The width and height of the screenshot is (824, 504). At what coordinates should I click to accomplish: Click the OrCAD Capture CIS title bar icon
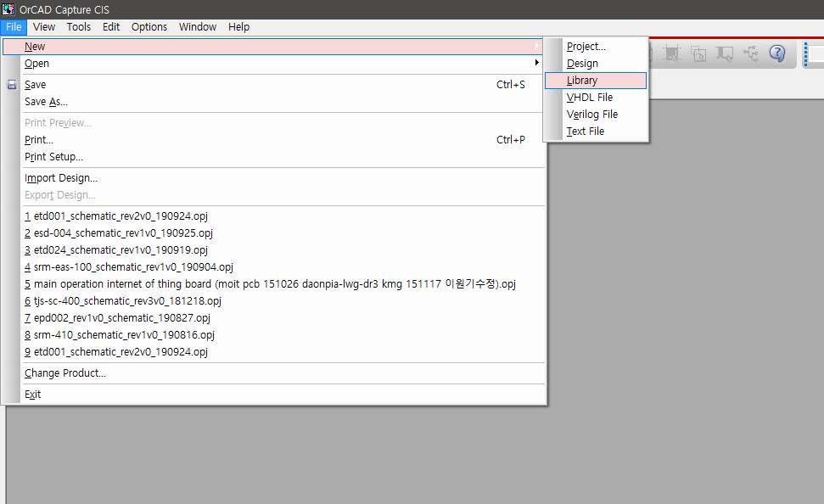[8, 9]
